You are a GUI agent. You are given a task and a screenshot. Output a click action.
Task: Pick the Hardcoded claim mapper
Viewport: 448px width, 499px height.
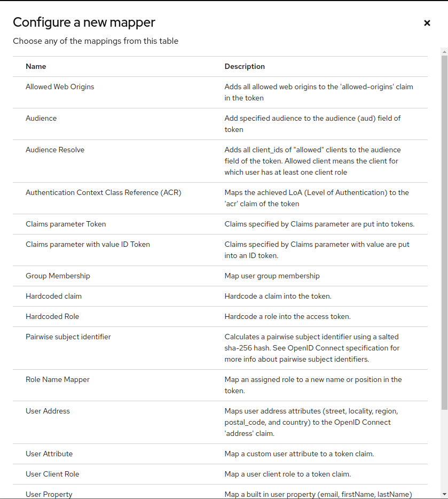53,296
